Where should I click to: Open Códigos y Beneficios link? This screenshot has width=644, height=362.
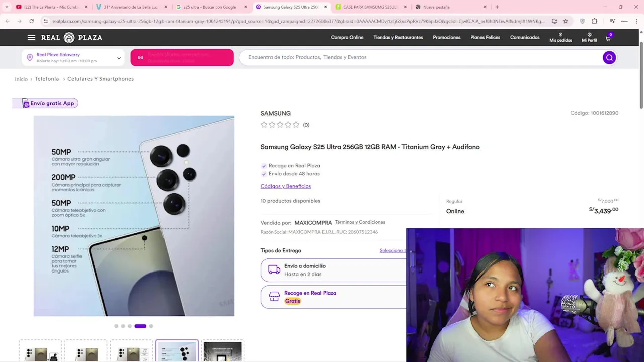(x=285, y=186)
